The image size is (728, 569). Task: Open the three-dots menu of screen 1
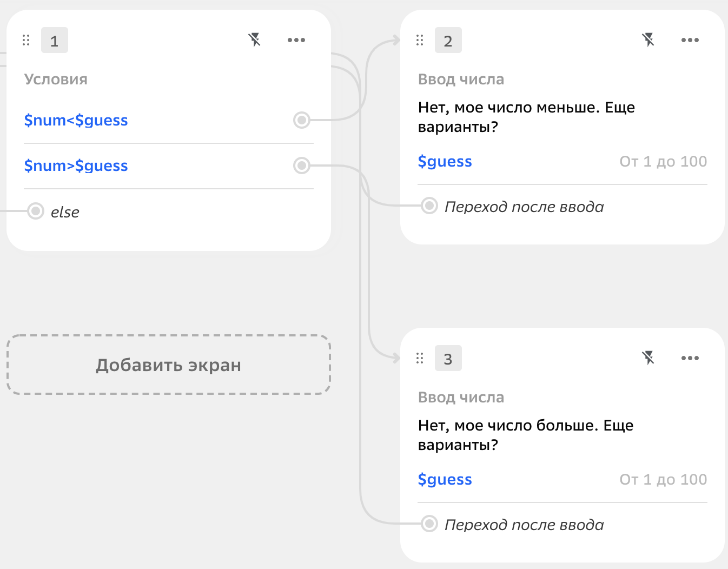tap(296, 40)
